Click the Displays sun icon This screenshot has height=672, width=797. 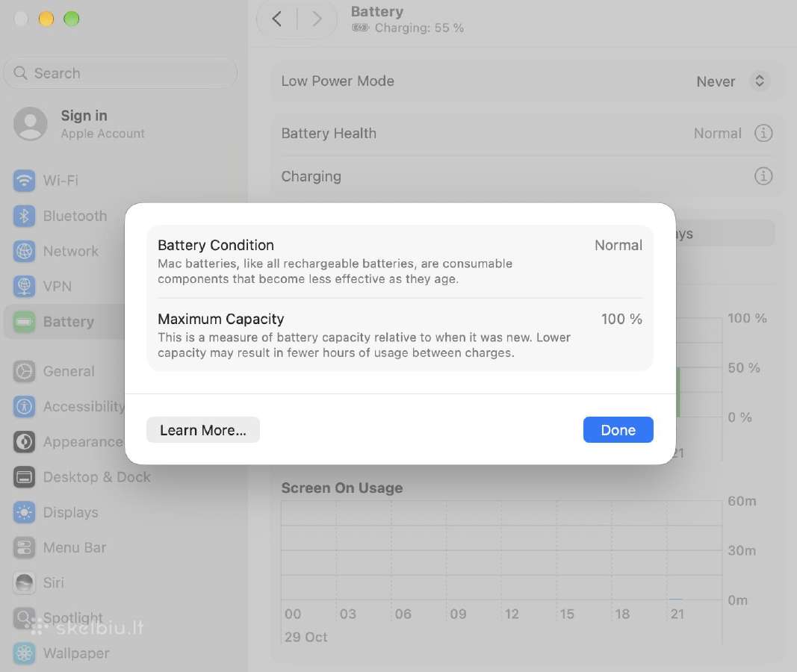tap(24, 512)
